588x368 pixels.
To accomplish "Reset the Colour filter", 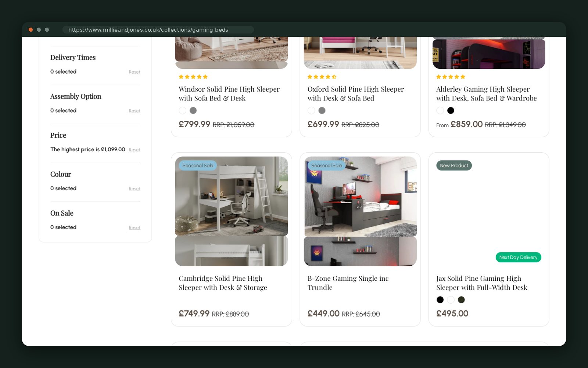I will coord(135,189).
